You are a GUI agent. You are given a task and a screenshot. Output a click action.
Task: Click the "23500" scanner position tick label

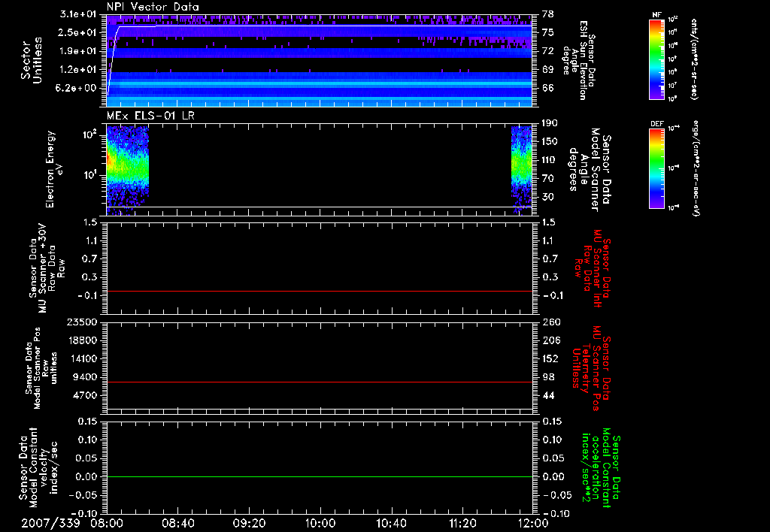pyautogui.click(x=81, y=322)
